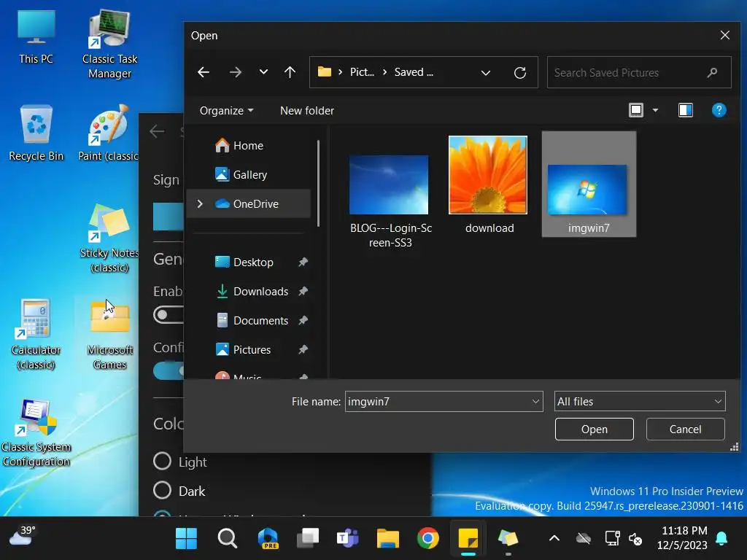The width and height of the screenshot is (747, 560).
Task: Select the Dark radio button
Action: coord(162,490)
